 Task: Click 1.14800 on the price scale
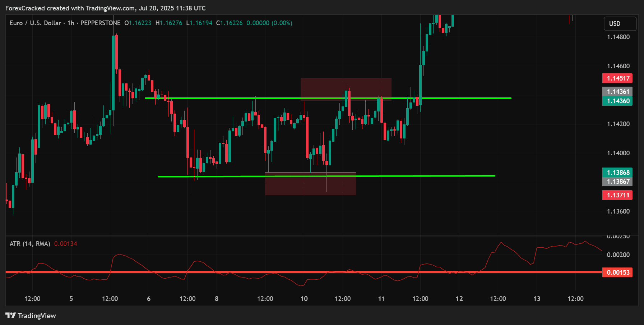point(618,37)
